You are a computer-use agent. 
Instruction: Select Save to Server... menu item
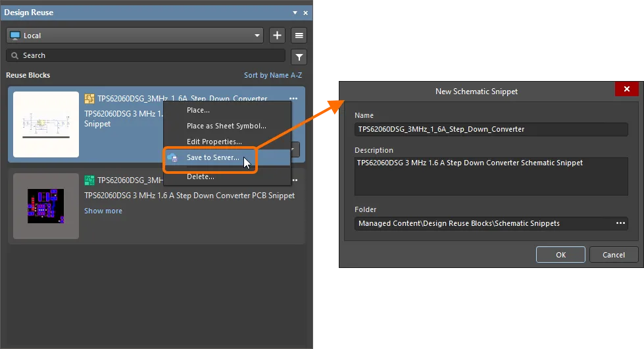pyautogui.click(x=227, y=157)
